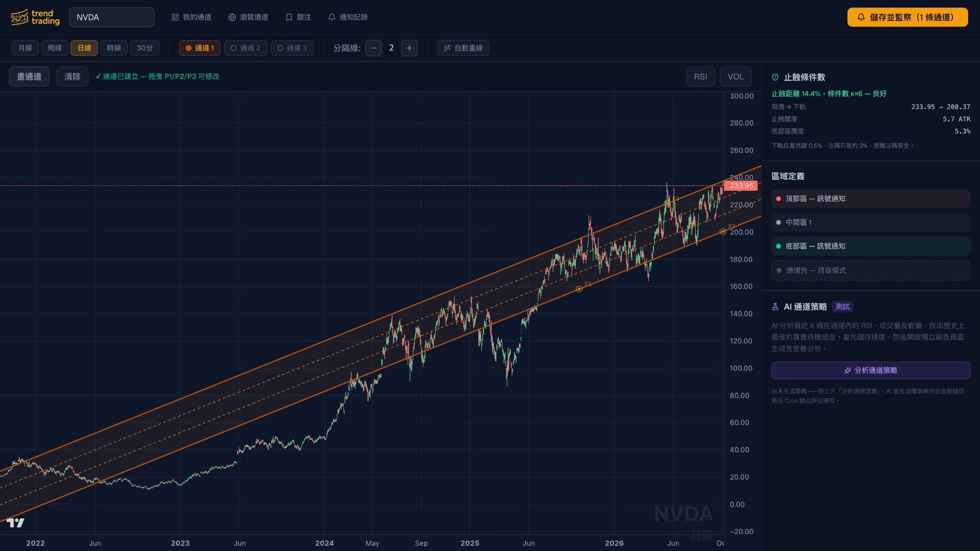Click the 233.95 → 200.37 value
This screenshot has width=980, height=551.
point(940,107)
